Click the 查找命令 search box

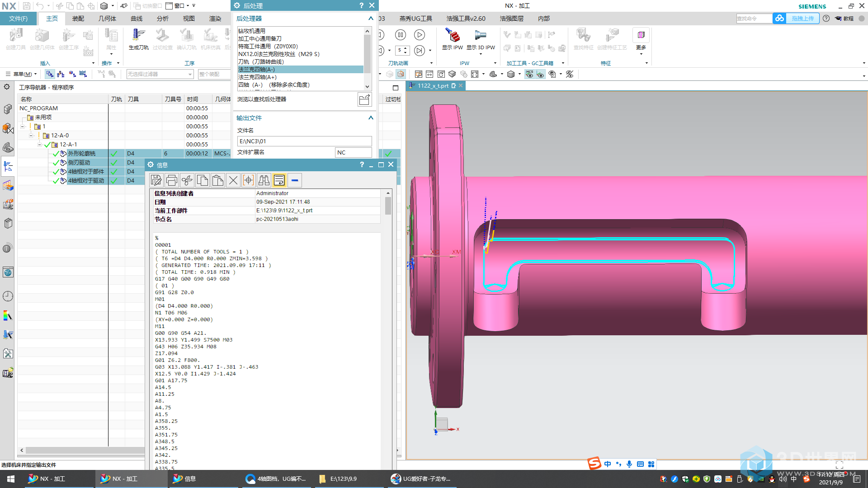754,19
